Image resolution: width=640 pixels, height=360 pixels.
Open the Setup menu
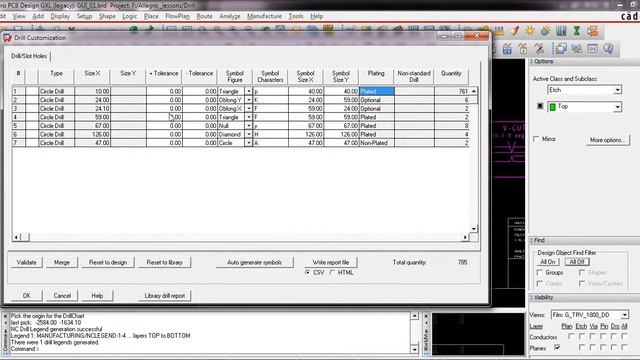coord(84,16)
